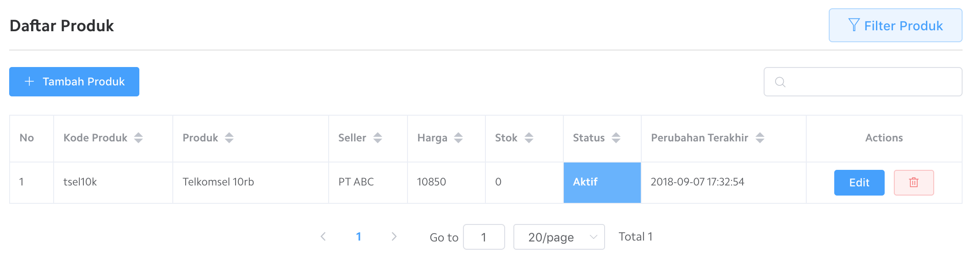Sort table by Stok column
Viewport: 980px width, 269px height.
(x=529, y=138)
